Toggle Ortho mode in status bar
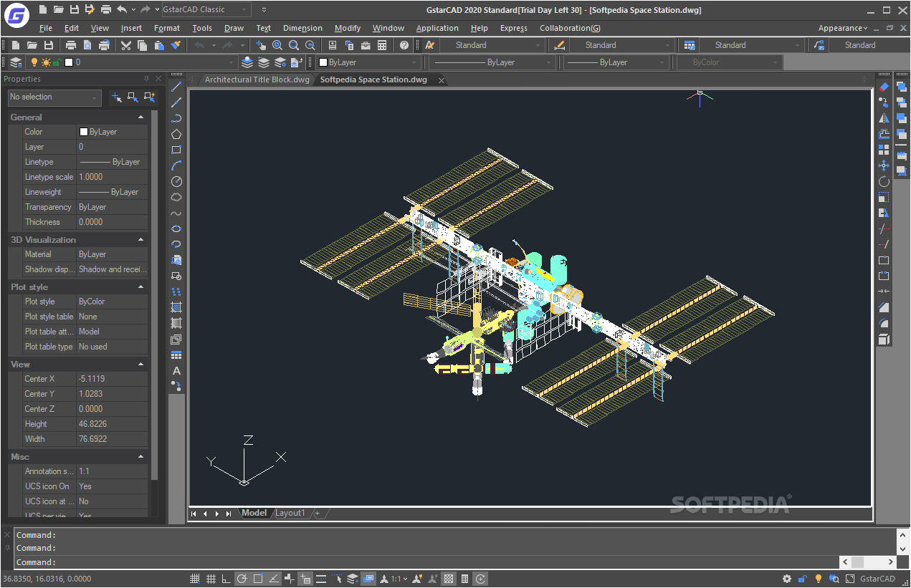911x588 pixels. (x=226, y=579)
